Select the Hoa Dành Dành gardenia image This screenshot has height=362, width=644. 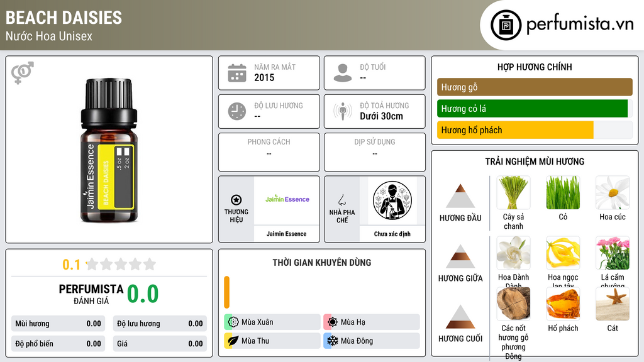pyautogui.click(x=513, y=253)
